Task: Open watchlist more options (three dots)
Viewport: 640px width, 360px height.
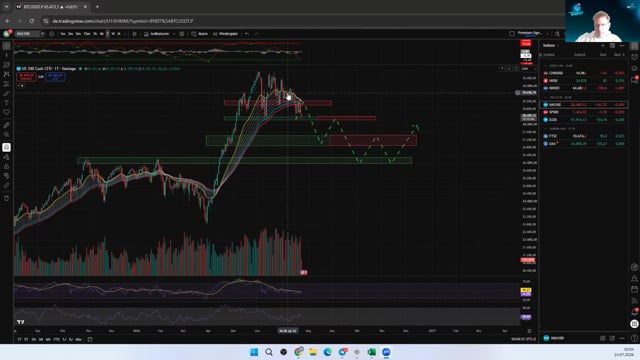Action: point(622,46)
